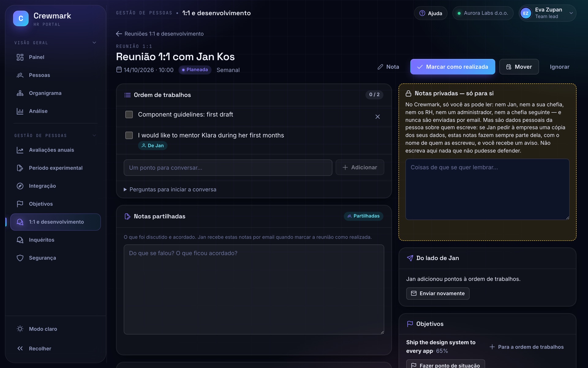Image resolution: width=588 pixels, height=368 pixels.
Task: Click the EZ avatar icon
Action: (x=526, y=13)
